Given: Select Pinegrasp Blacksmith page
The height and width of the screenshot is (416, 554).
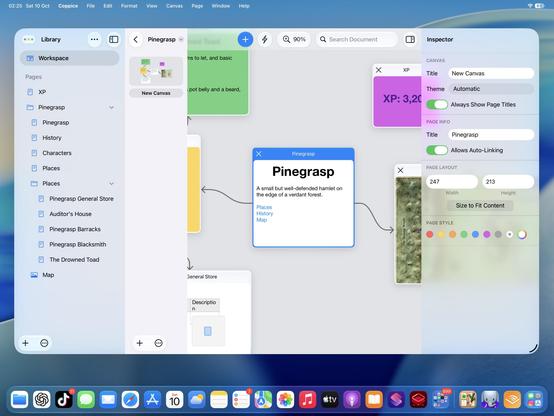Looking at the screenshot, I should point(70,244).
